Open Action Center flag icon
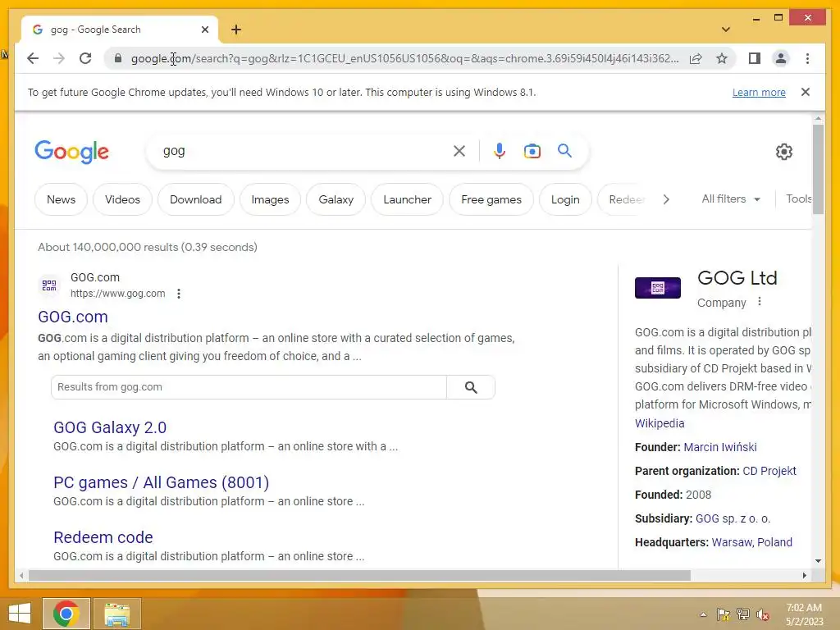840x630 pixels. coord(723,614)
